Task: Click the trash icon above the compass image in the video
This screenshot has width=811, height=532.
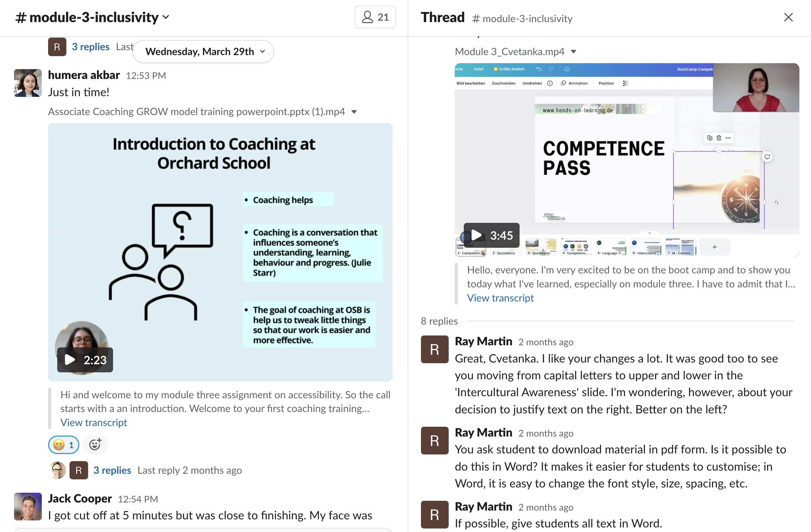Action: (x=719, y=138)
